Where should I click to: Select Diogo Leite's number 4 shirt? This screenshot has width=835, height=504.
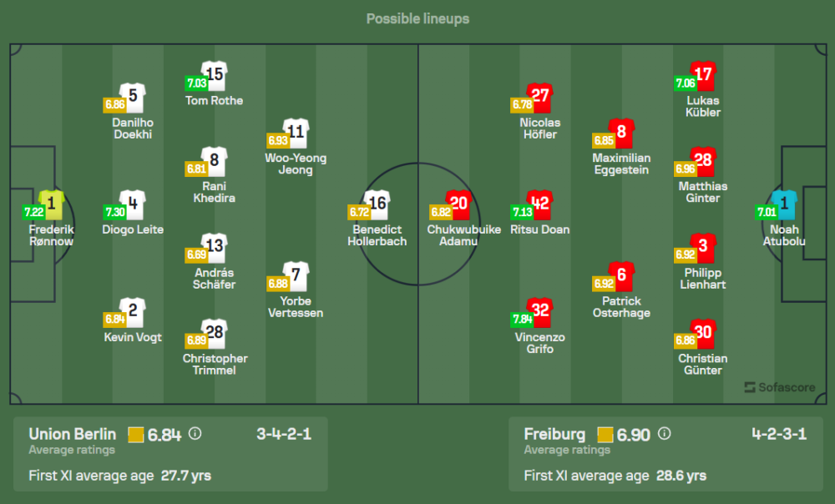tap(133, 204)
